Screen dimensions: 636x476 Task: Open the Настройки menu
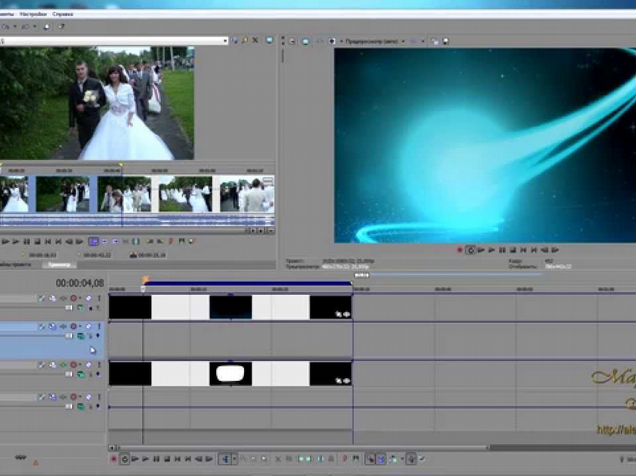coord(33,14)
